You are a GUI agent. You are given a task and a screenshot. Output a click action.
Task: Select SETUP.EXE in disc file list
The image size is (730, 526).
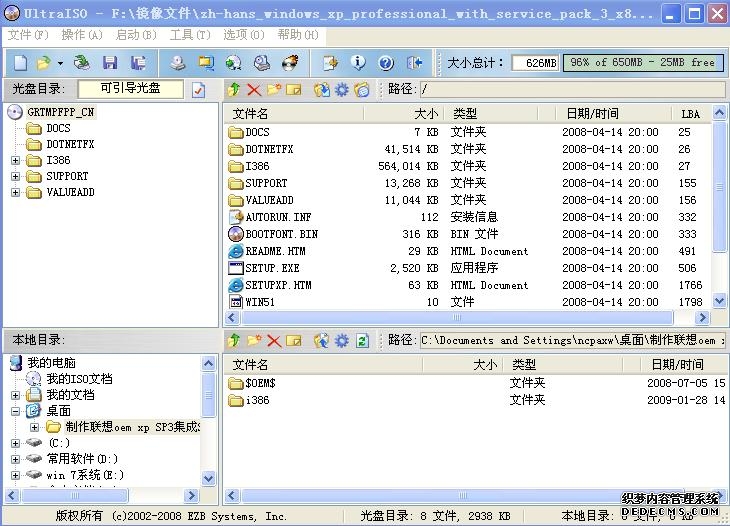click(x=272, y=268)
